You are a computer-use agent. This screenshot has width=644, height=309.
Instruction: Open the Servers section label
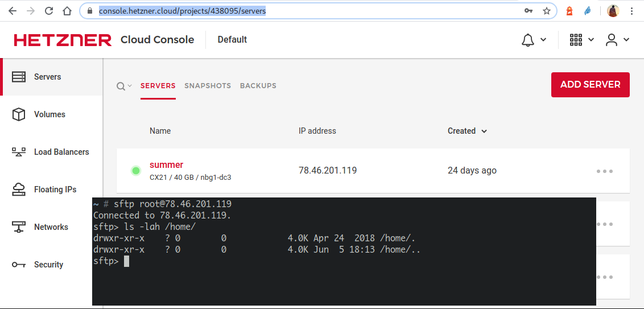(x=48, y=77)
